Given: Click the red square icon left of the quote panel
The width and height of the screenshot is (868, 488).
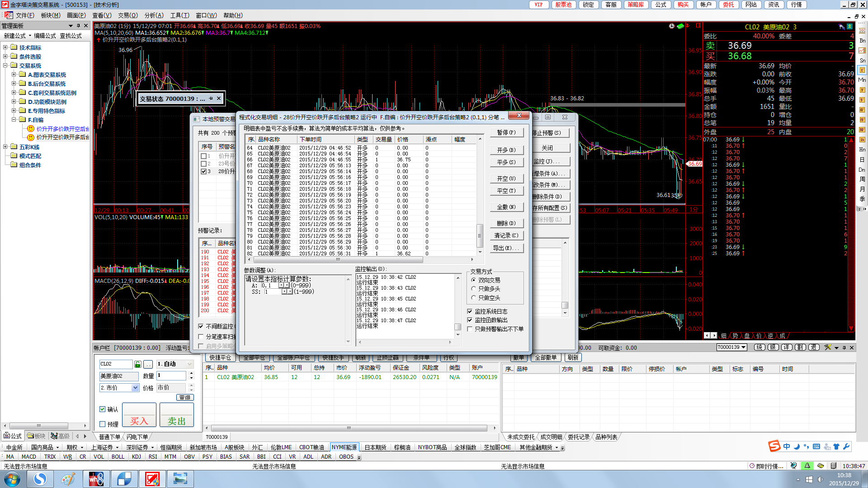Looking at the screenshot, I should tap(698, 26).
